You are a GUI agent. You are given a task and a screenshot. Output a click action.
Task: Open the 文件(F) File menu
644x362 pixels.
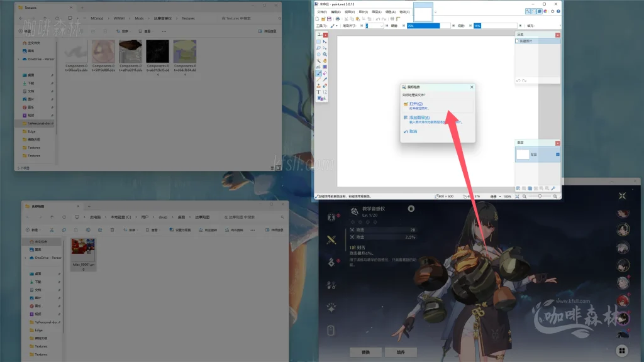[x=323, y=11]
